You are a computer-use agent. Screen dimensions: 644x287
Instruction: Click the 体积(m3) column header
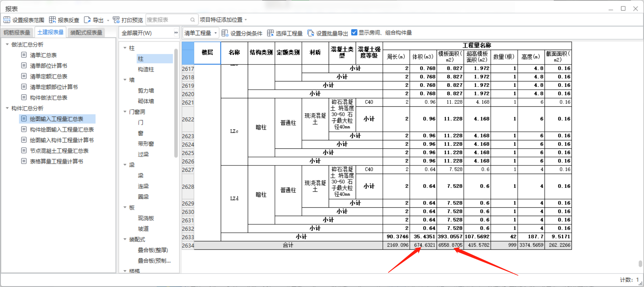click(423, 57)
